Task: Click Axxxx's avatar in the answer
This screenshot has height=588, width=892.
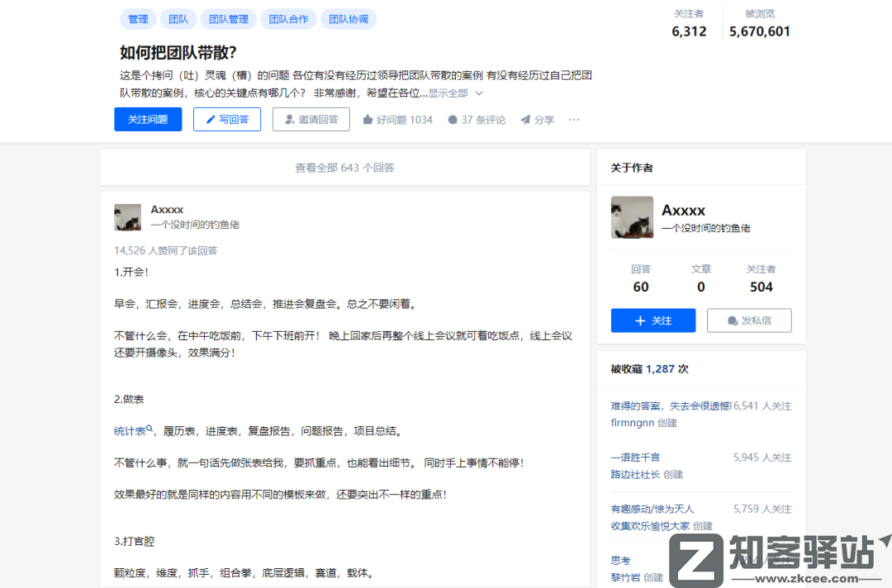Action: (127, 218)
